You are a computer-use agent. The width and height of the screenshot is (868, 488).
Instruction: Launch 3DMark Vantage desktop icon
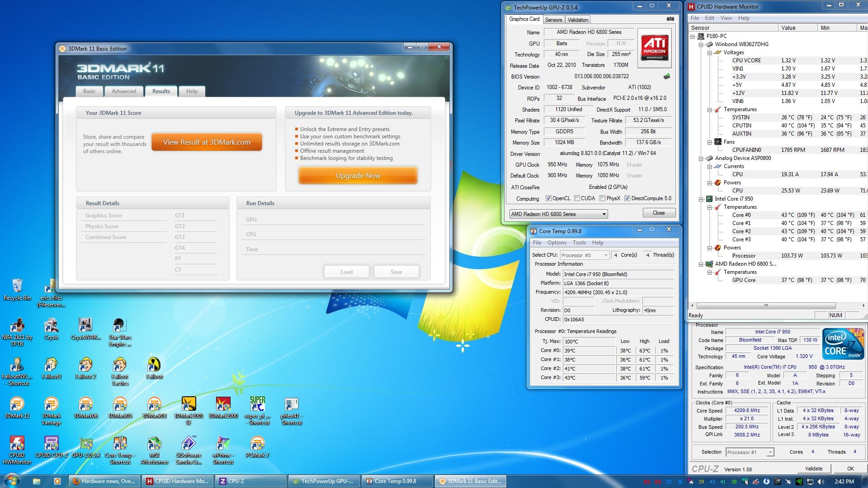[x=51, y=411]
